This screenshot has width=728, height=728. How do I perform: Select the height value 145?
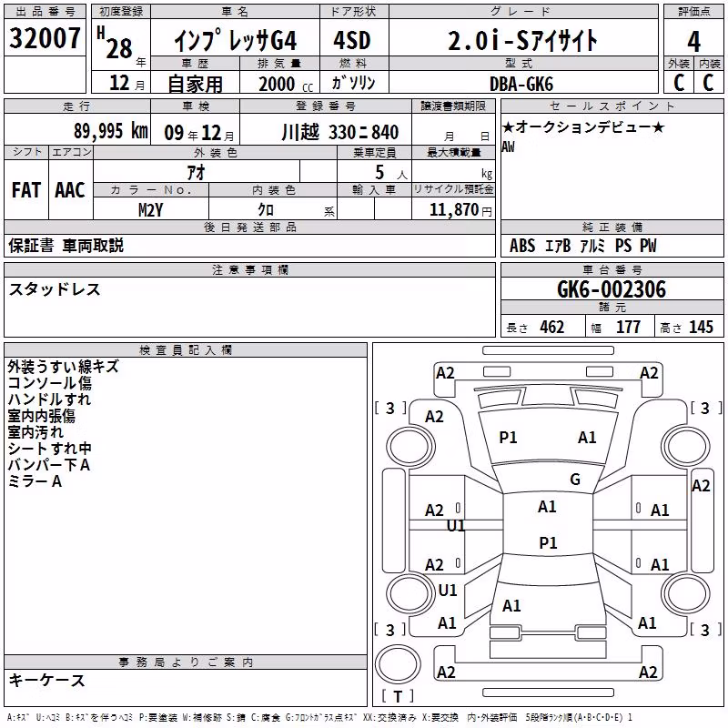pyautogui.click(x=701, y=328)
